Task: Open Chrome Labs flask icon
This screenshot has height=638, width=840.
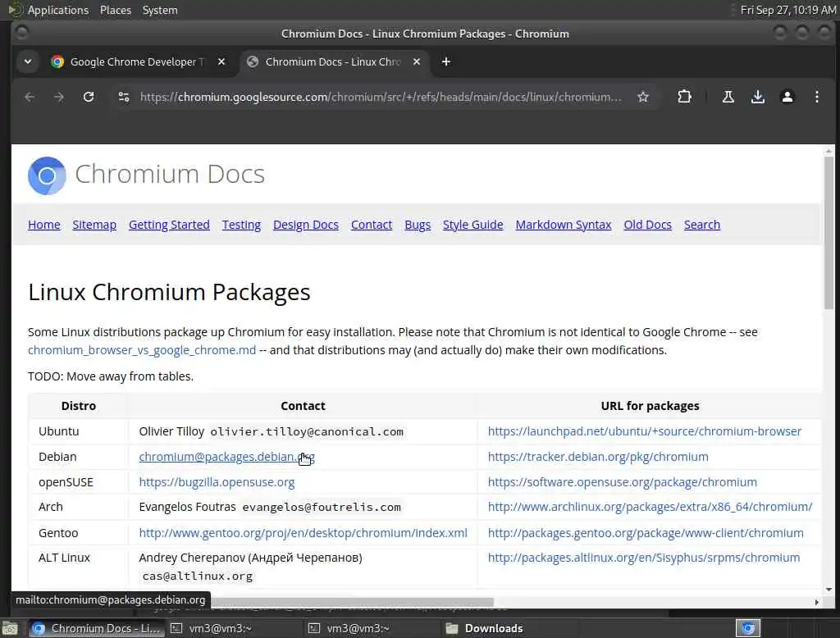Action: (728, 97)
